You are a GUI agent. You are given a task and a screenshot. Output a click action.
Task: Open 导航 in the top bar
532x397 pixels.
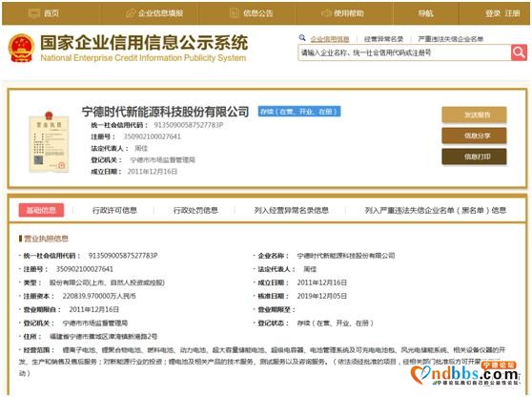pyautogui.click(x=426, y=13)
